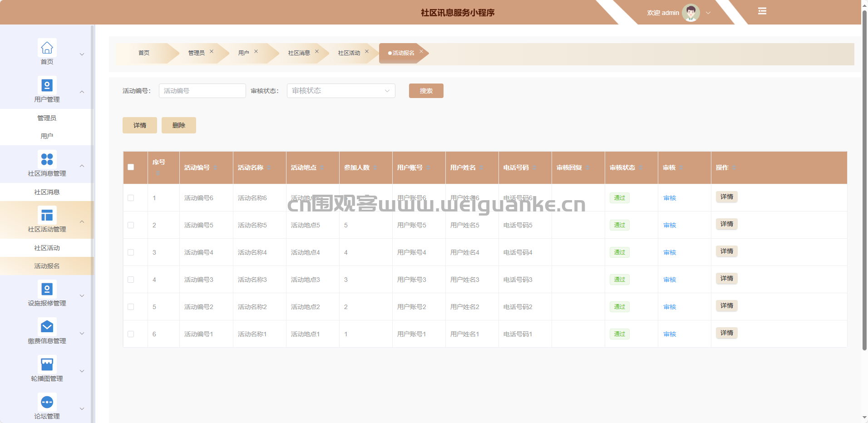Click the 社区活动管理 layout icon

click(47, 215)
